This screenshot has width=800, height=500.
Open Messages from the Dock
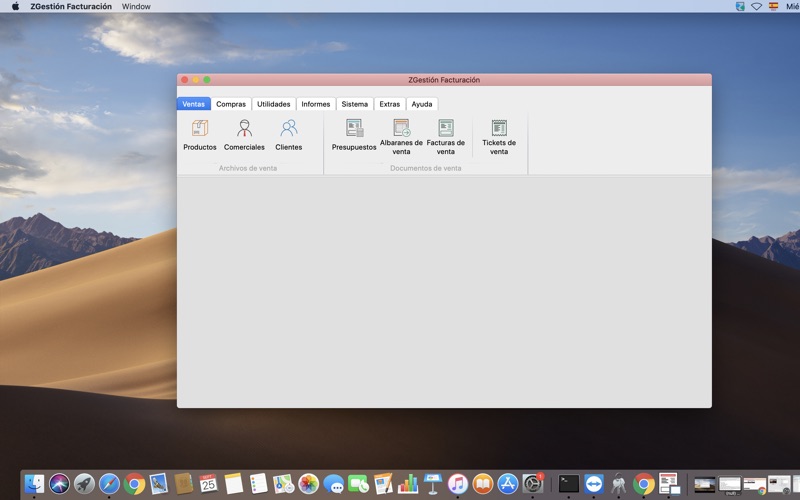pos(334,483)
